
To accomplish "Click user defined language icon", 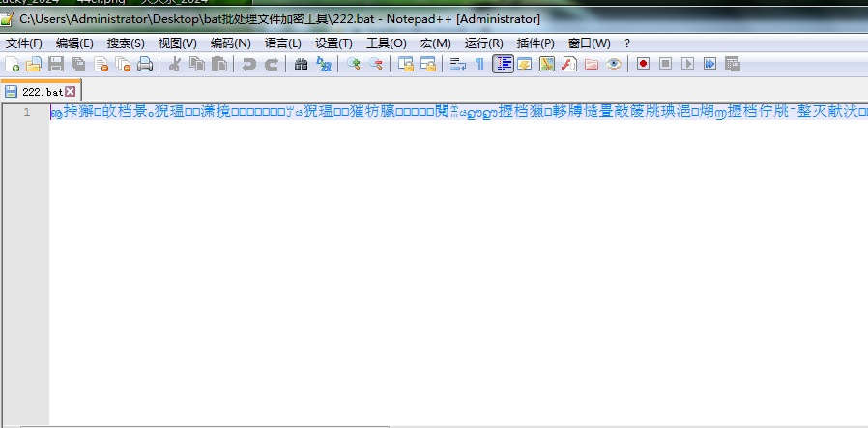I will (x=524, y=64).
